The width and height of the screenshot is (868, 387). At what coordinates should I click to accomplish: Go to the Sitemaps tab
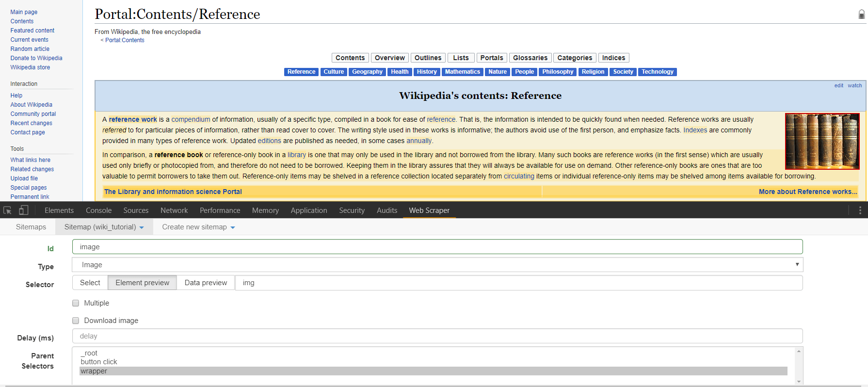click(x=31, y=227)
